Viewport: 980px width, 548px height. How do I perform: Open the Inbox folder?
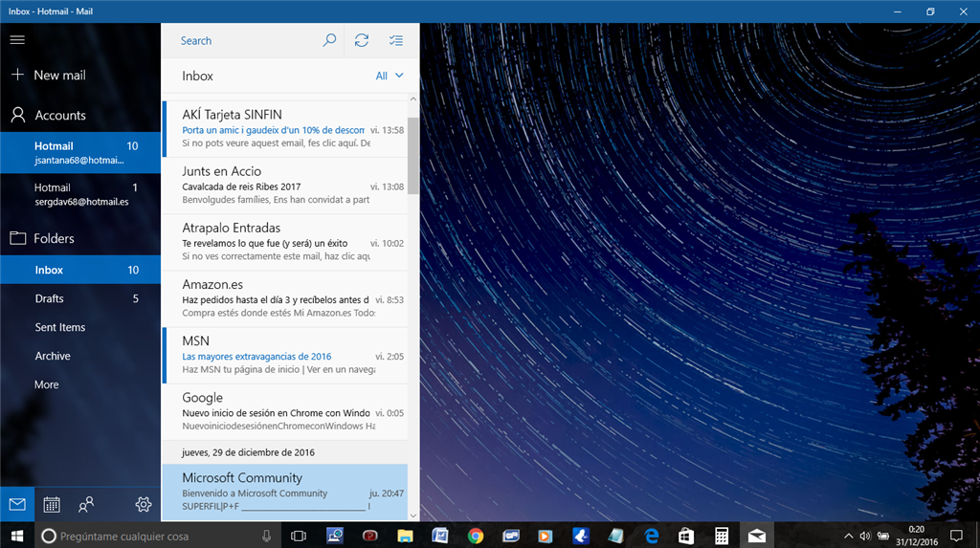point(80,270)
